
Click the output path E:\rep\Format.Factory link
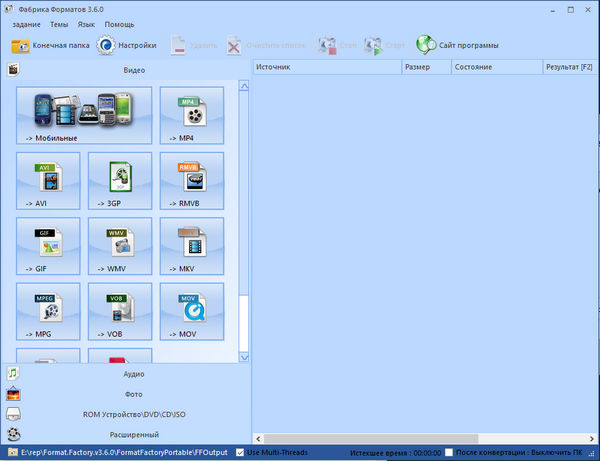(124, 453)
